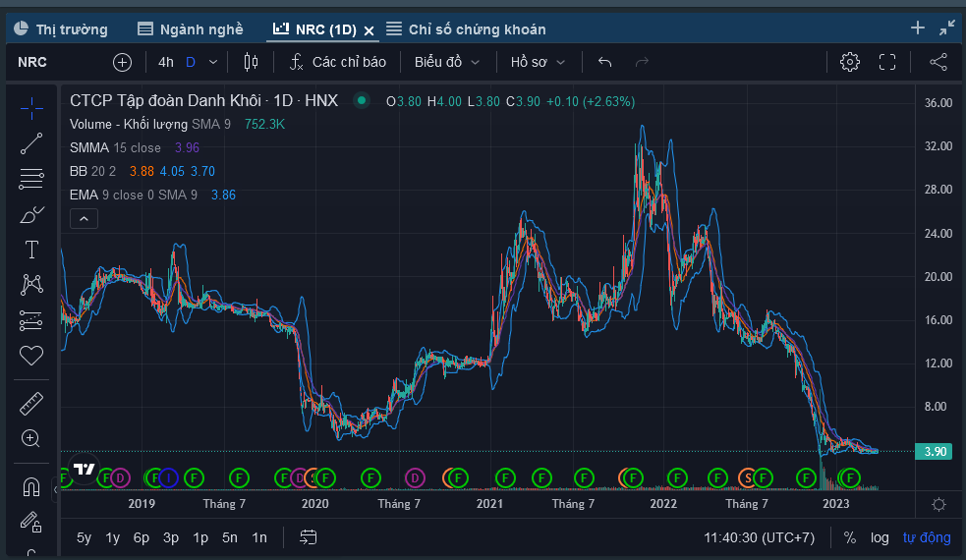Set range to 5y
The image size is (966, 560).
click(x=84, y=537)
